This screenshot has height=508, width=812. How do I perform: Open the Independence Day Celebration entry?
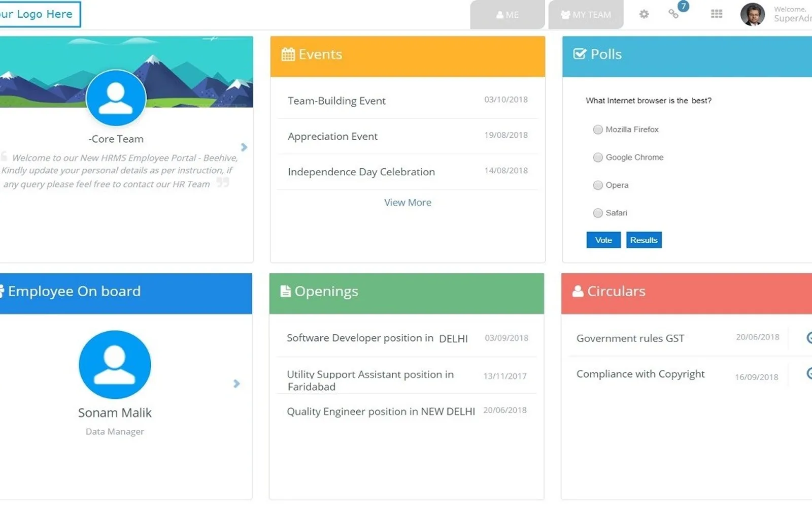click(408, 172)
